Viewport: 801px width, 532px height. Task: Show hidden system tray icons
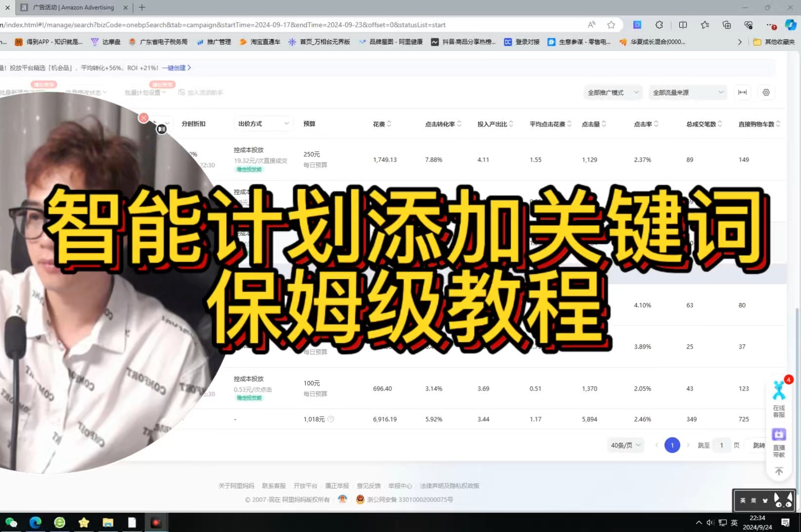click(698, 523)
